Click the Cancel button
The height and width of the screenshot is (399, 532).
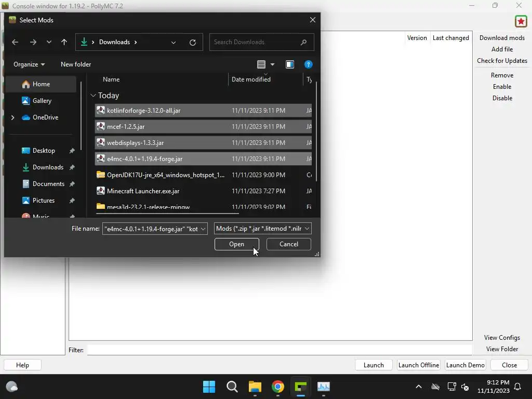coord(289,244)
